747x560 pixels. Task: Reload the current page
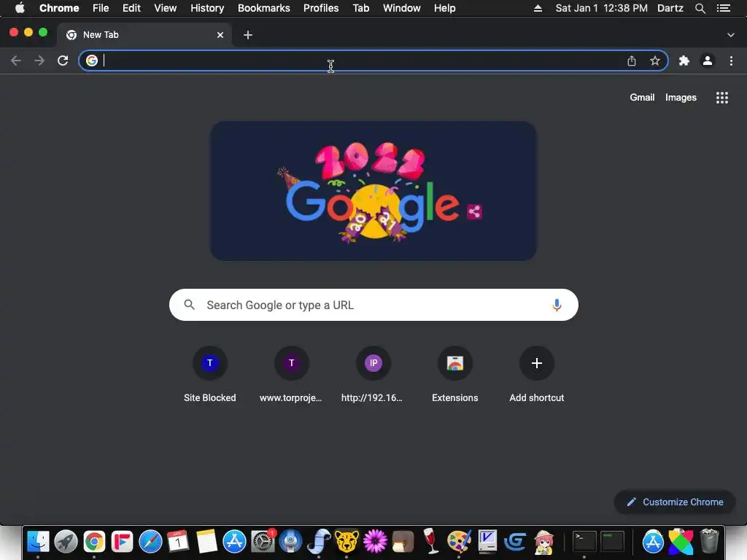63,61
